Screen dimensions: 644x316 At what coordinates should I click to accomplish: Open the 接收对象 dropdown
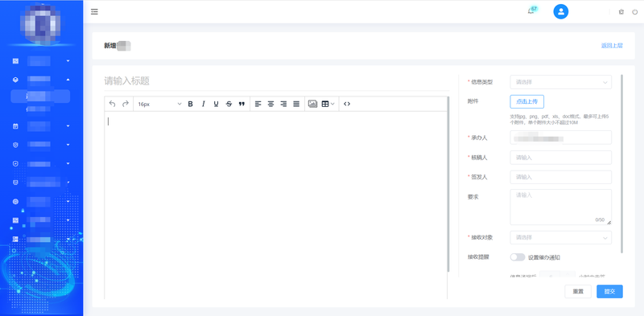(560, 237)
